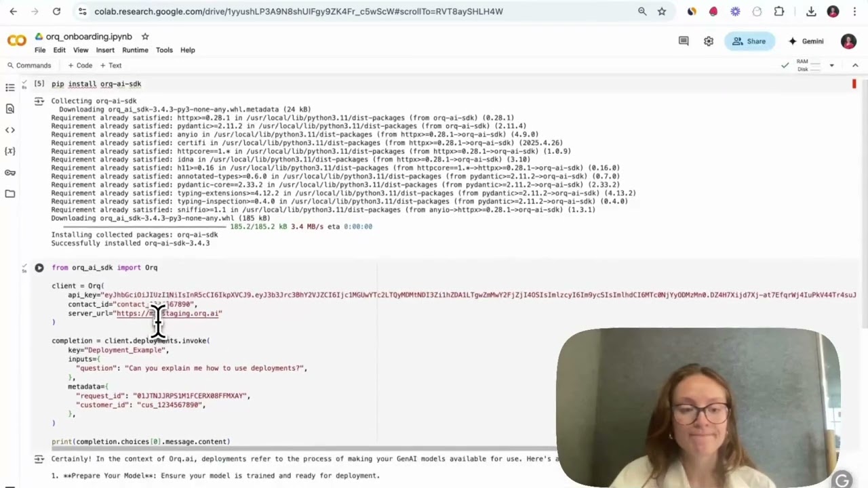Click the key="Deployment_Example" line

tap(119, 350)
